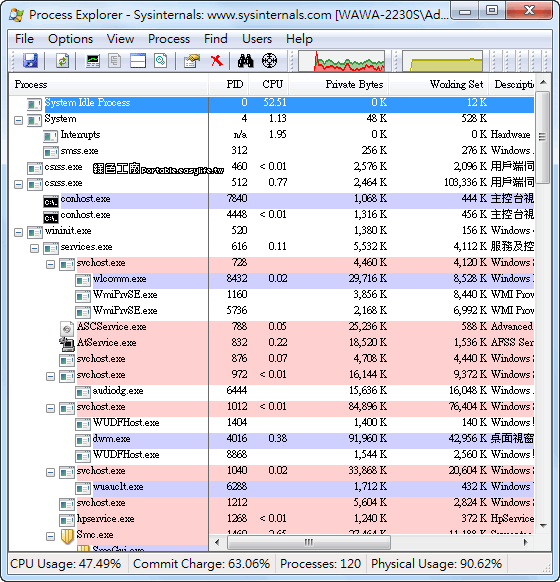
Task: Select the crosshair Find Window's Process icon
Action: pos(269,60)
